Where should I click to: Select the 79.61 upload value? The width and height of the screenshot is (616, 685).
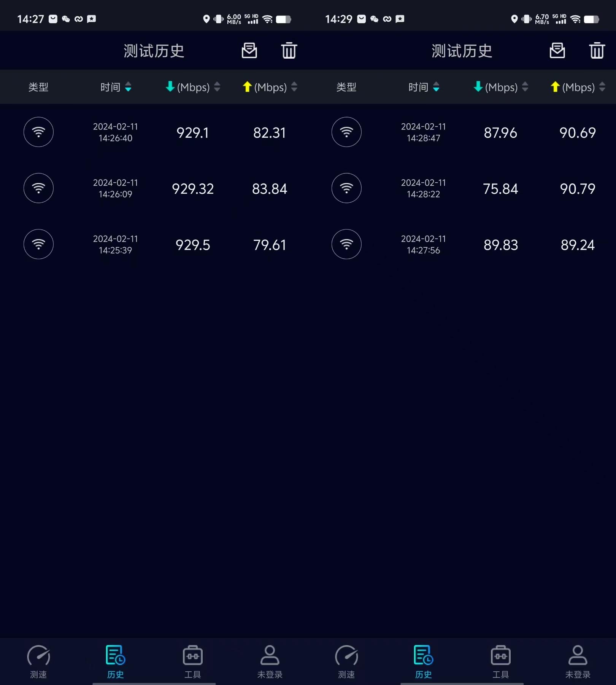coord(270,245)
